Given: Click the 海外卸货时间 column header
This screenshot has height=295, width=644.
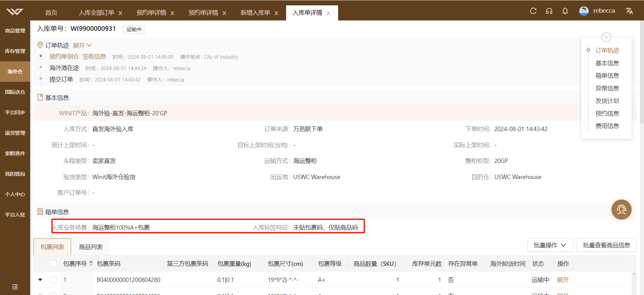Looking at the screenshot, I should tap(507, 263).
